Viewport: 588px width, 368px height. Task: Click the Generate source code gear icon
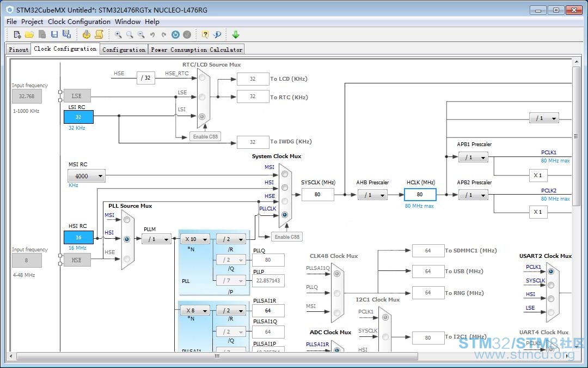tap(87, 34)
